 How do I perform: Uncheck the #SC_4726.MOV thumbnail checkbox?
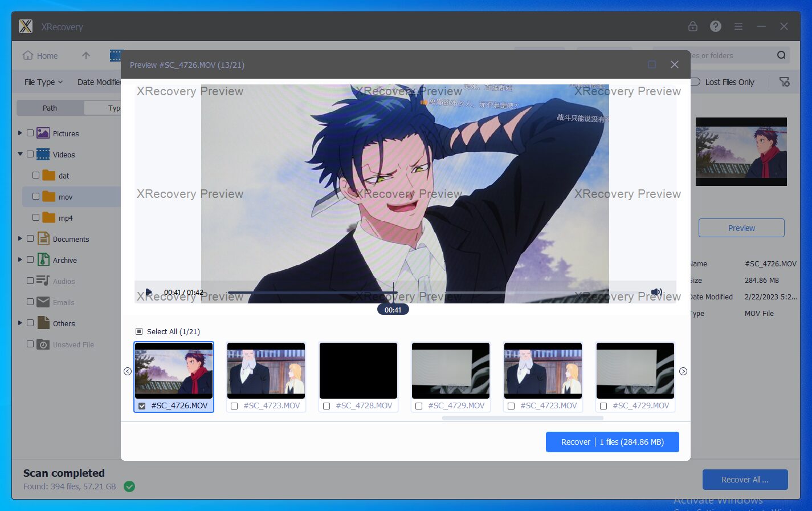click(142, 406)
